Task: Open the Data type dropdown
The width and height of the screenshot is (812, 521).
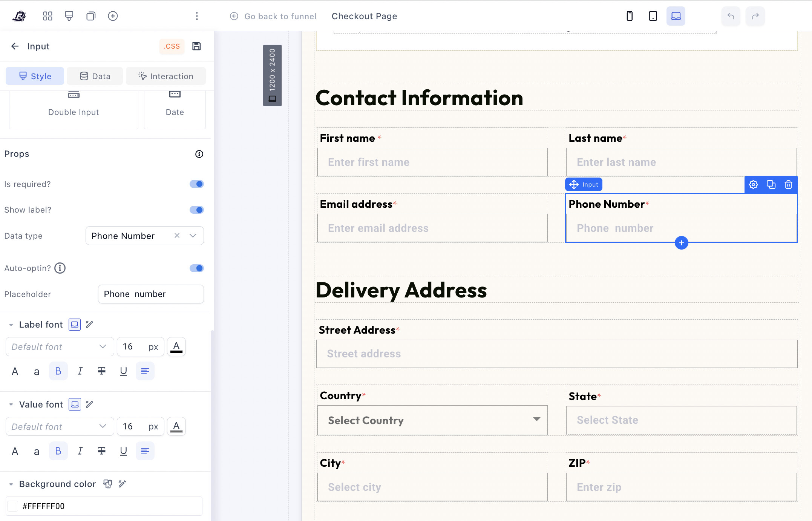Action: pos(193,236)
